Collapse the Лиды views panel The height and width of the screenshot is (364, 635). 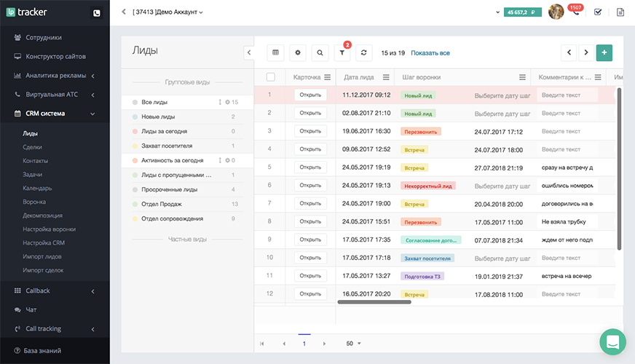248,52
